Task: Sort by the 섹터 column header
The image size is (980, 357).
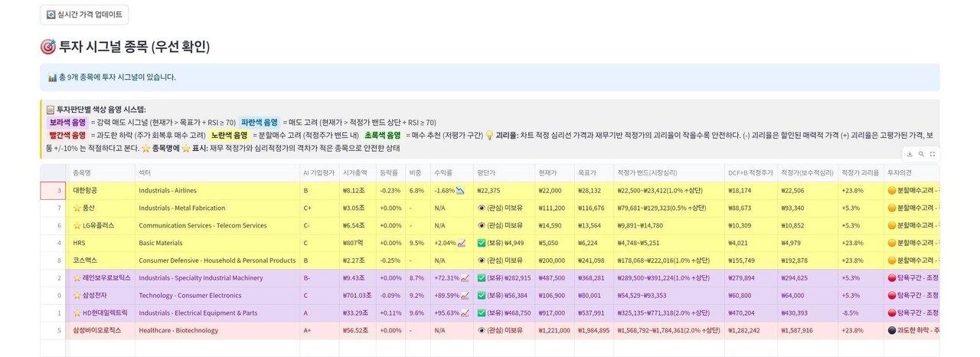Action: (x=217, y=172)
